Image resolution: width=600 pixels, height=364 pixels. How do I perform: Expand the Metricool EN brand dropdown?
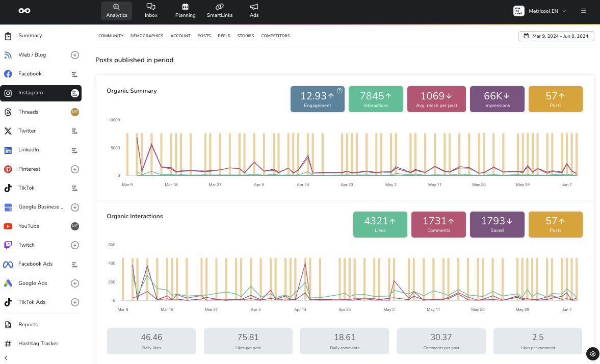coord(540,11)
